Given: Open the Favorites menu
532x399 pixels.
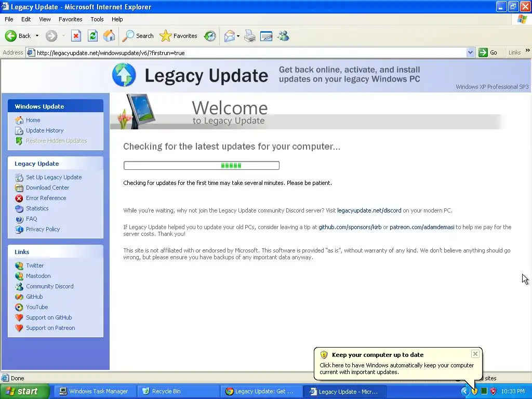Looking at the screenshot, I should [x=70, y=19].
